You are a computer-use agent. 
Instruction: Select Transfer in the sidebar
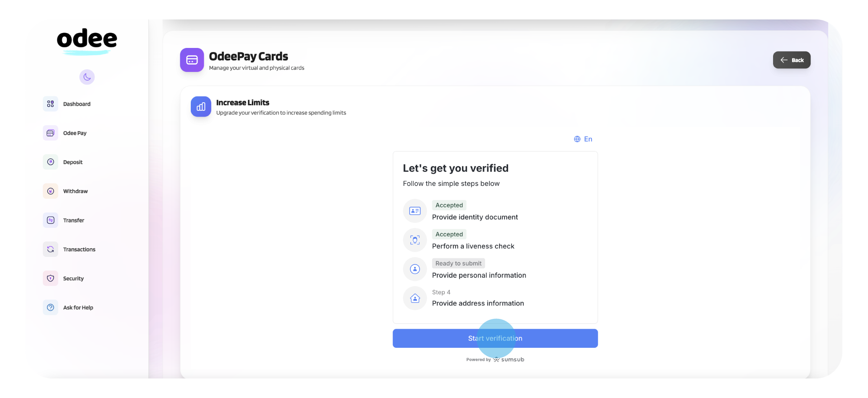[x=74, y=220]
